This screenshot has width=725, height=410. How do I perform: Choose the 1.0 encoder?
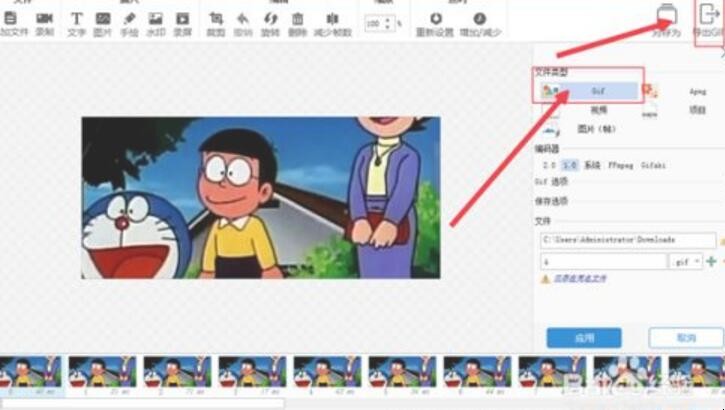[570, 165]
